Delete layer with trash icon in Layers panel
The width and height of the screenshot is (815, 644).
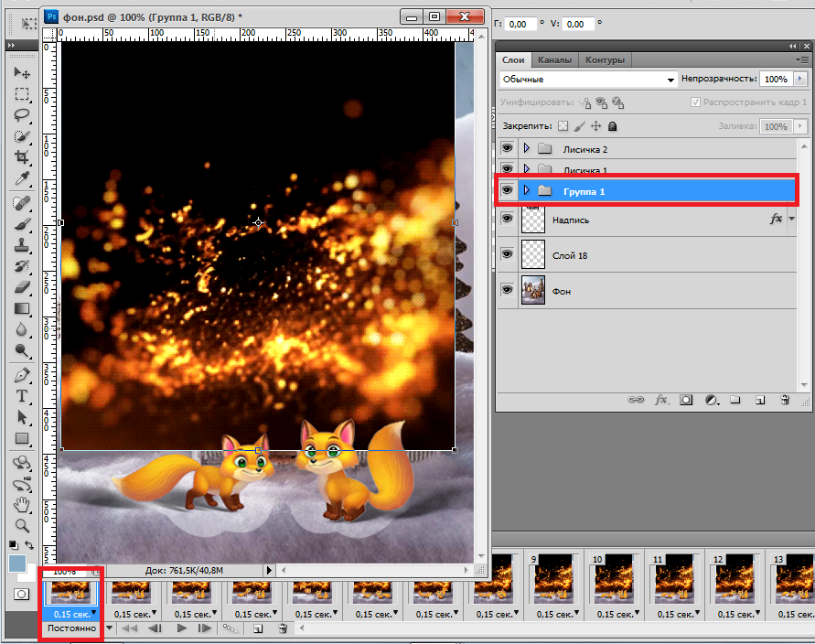[785, 400]
